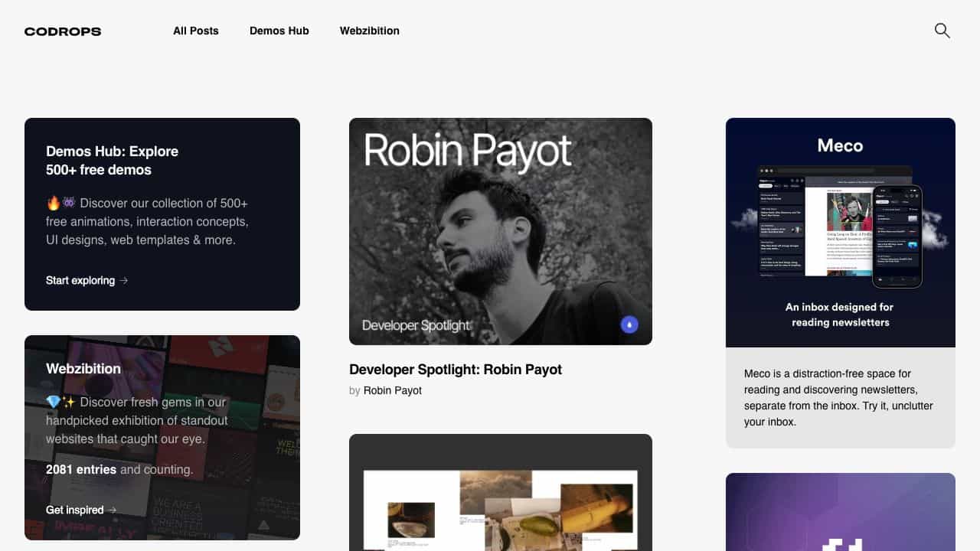Click the Demos Hub: Explore 500+ free demos heading

113,161
